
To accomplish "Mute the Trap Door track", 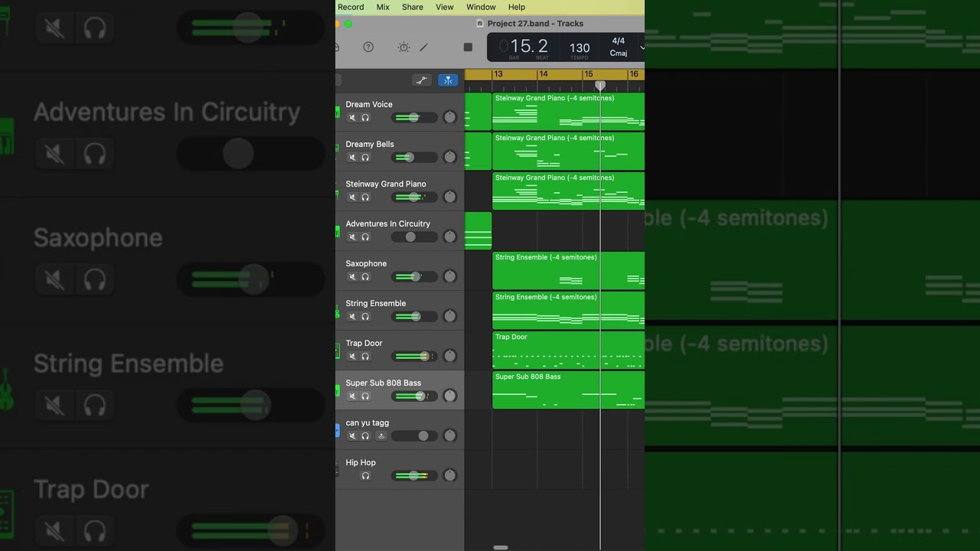I will (352, 356).
